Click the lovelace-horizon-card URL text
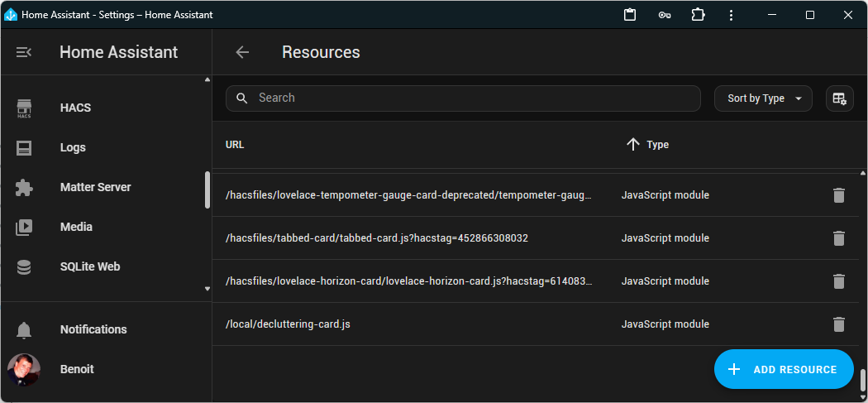868x403 pixels. pyautogui.click(x=409, y=281)
